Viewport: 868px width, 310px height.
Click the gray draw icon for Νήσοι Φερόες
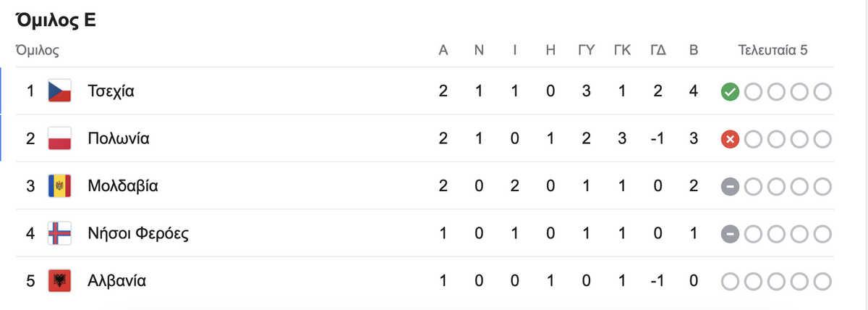pyautogui.click(x=730, y=233)
